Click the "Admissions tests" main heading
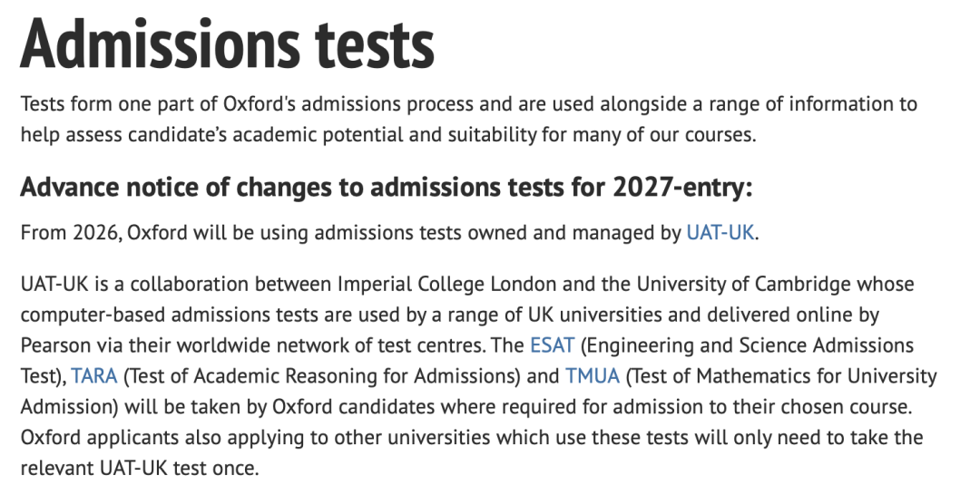The width and height of the screenshot is (980, 495). [x=227, y=44]
